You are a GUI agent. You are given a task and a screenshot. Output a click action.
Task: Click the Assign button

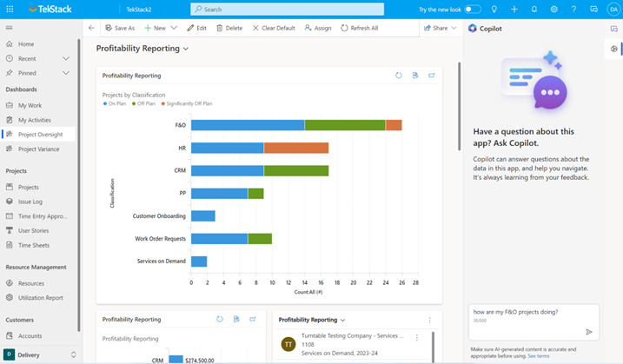tap(318, 28)
